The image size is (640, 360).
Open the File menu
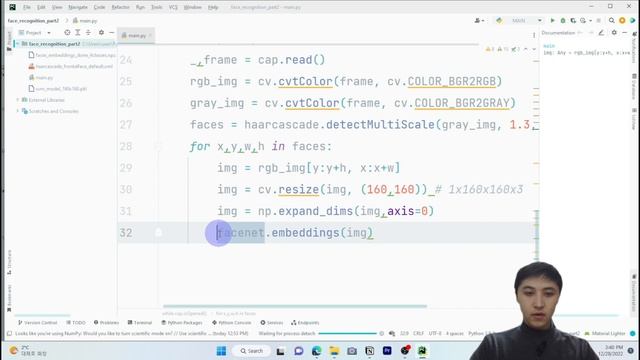pyautogui.click(x=27, y=7)
